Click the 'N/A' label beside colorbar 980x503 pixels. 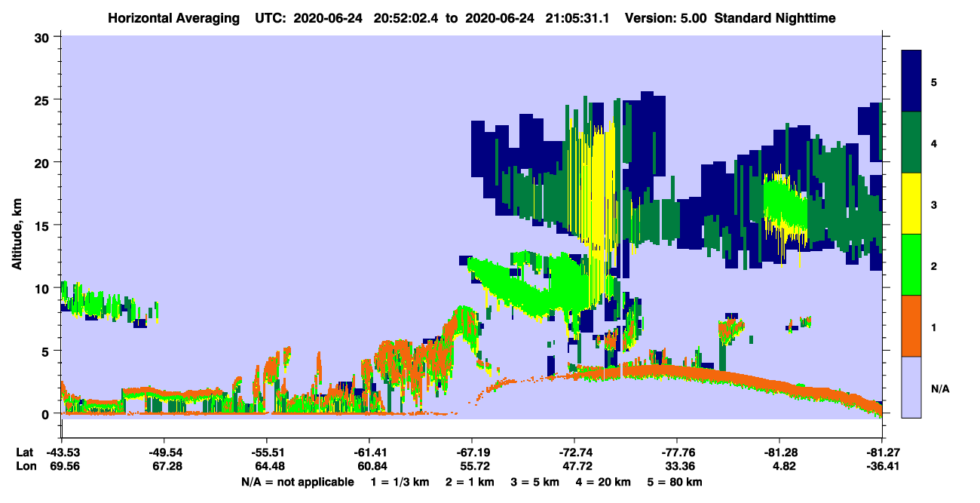coord(939,389)
